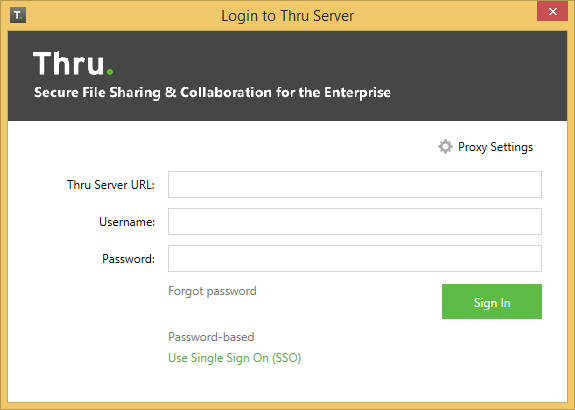Select the Password text field
This screenshot has width=575, height=410.
(x=355, y=259)
